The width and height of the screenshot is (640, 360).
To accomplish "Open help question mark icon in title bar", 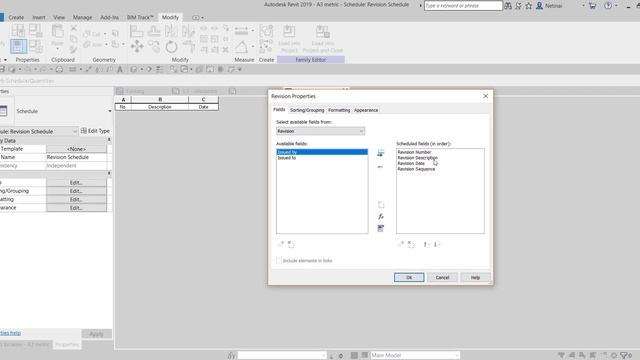I will click(x=608, y=6).
